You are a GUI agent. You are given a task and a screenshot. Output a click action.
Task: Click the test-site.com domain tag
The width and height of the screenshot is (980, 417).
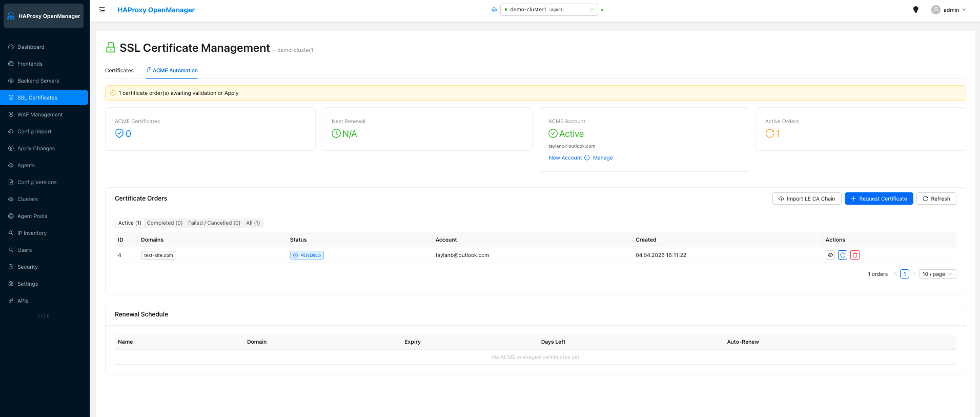tap(158, 255)
